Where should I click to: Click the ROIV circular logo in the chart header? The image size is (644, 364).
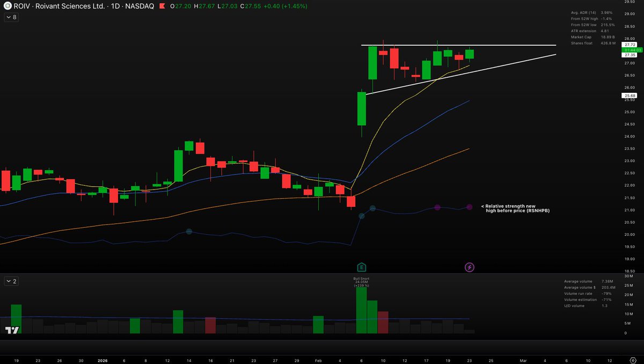tap(8, 6)
